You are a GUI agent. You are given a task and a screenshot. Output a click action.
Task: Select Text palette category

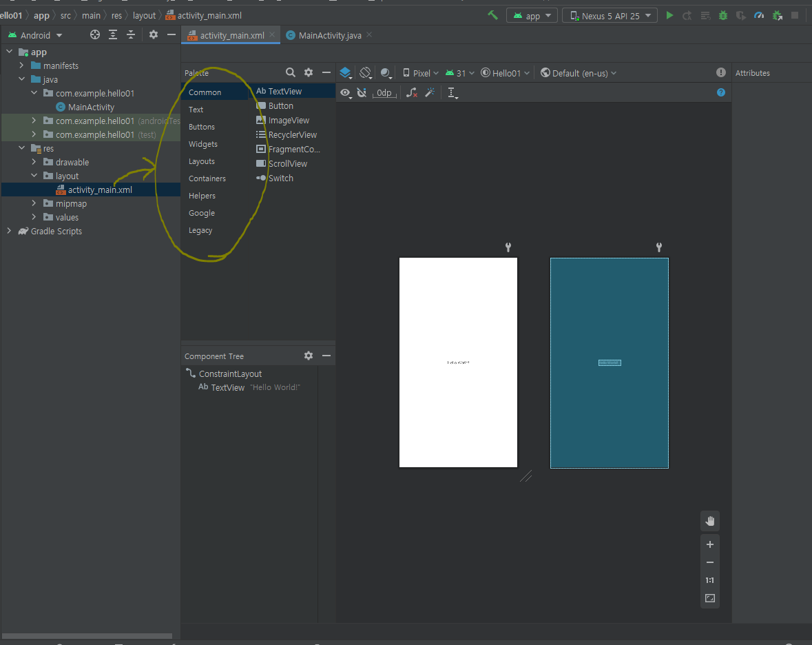196,110
